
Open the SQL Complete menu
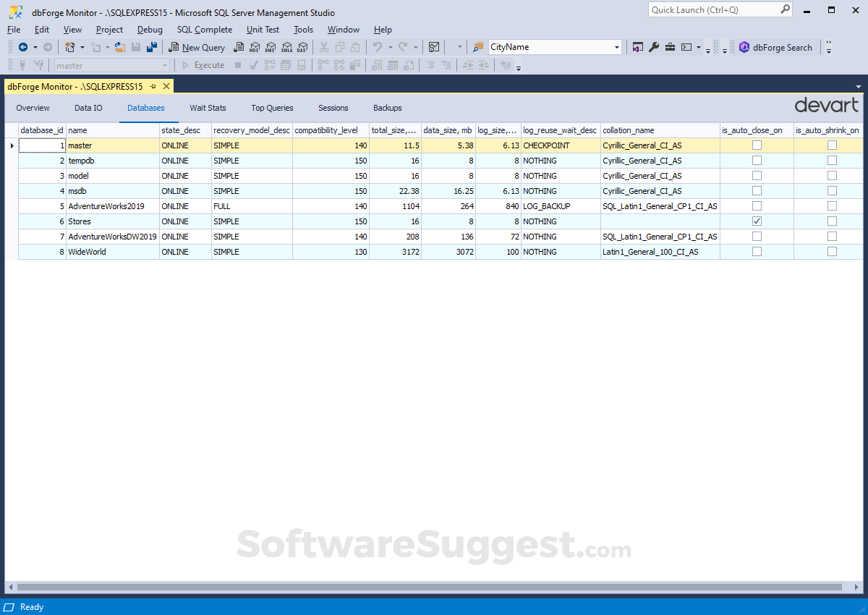point(205,30)
